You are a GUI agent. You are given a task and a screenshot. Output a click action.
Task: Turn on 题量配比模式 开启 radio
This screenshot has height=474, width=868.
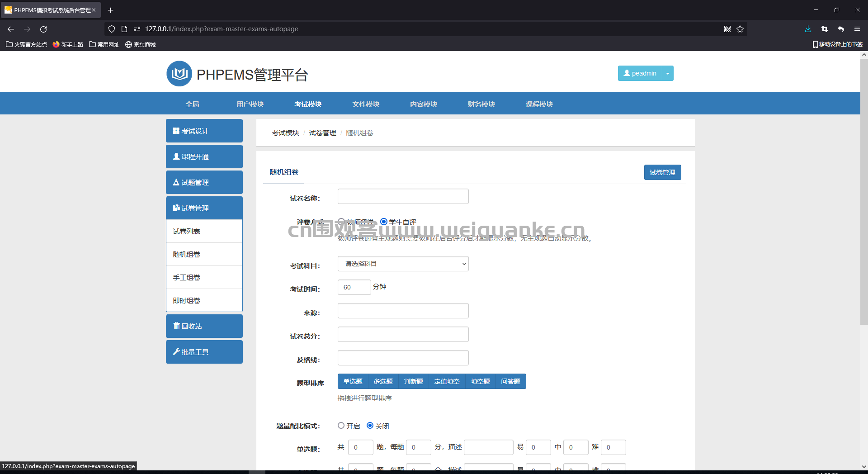click(x=341, y=426)
